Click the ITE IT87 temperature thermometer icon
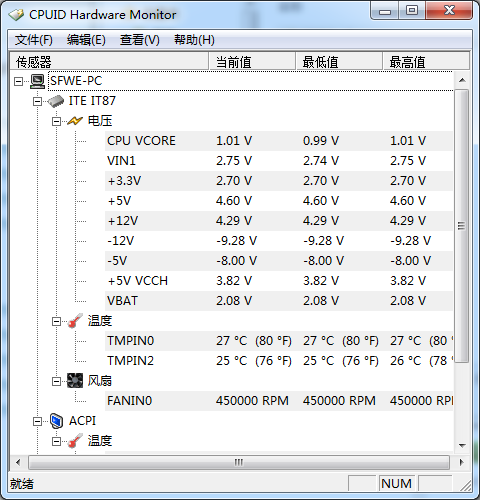 (75, 321)
